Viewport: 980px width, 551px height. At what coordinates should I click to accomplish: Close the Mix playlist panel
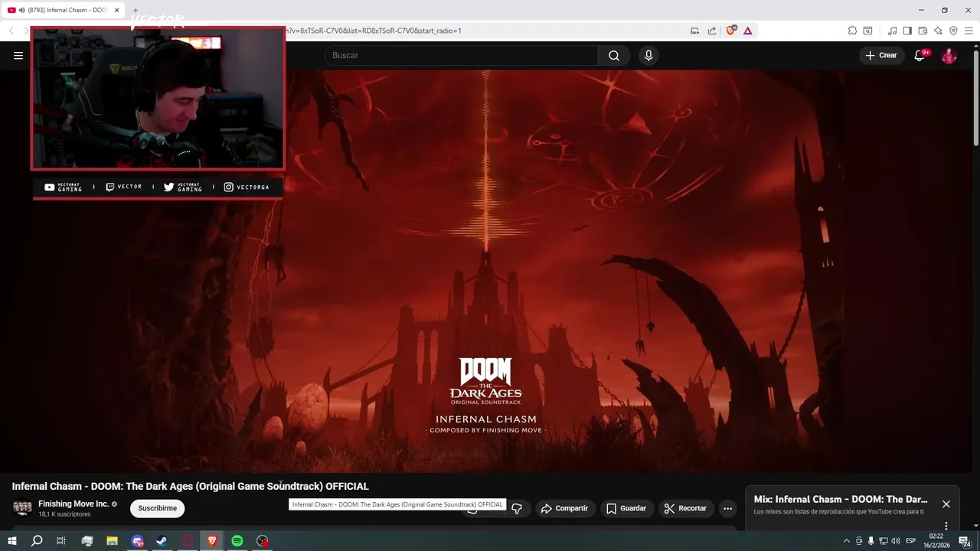point(946,504)
